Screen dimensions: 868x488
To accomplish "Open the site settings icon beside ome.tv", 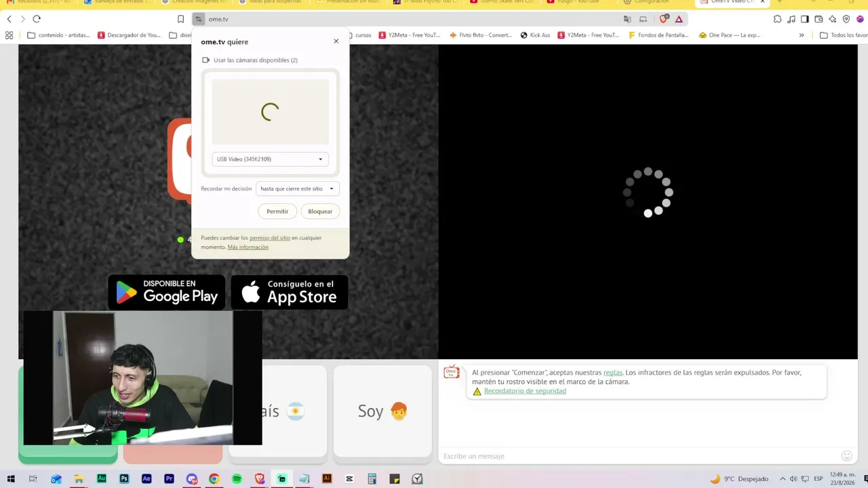I will [x=198, y=19].
